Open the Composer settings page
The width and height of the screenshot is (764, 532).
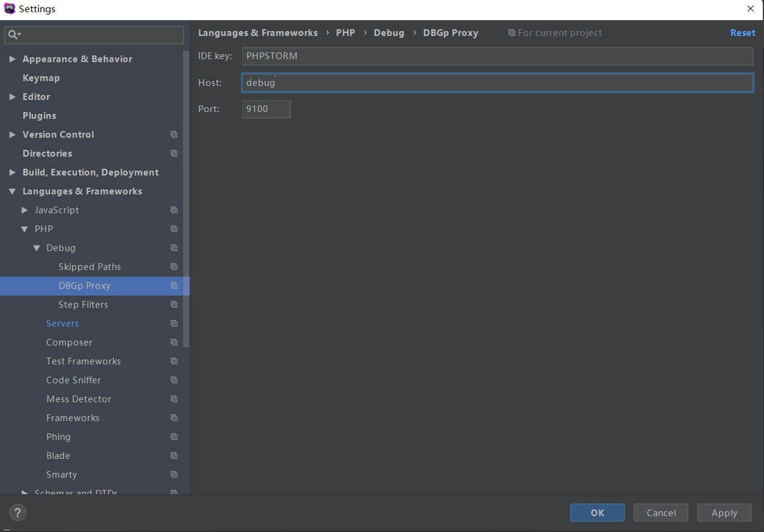69,342
